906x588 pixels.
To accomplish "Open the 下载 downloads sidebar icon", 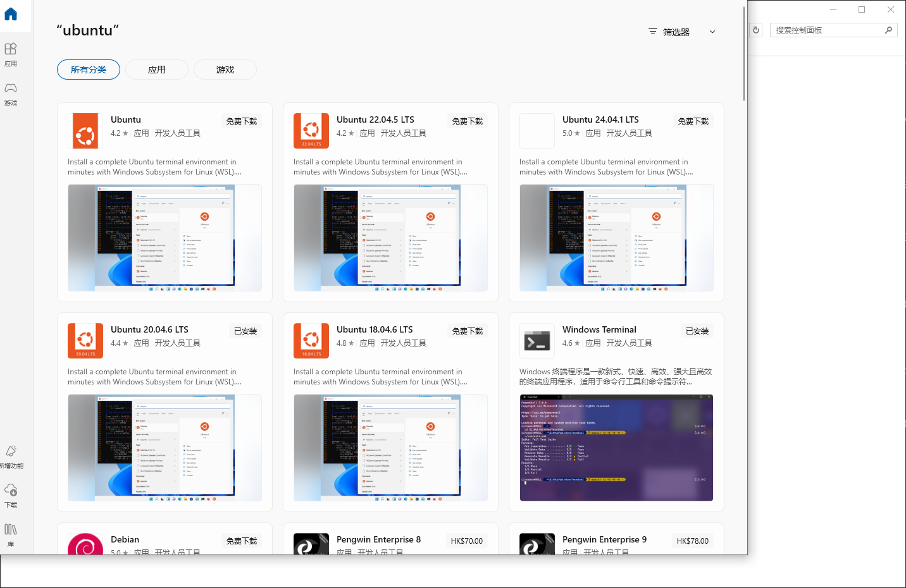I will coord(11,496).
